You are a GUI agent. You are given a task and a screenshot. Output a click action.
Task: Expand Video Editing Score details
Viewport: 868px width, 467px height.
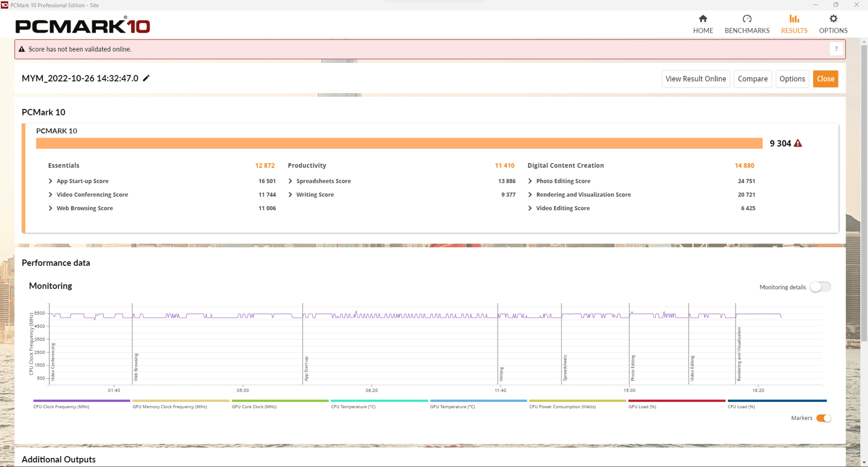530,208
